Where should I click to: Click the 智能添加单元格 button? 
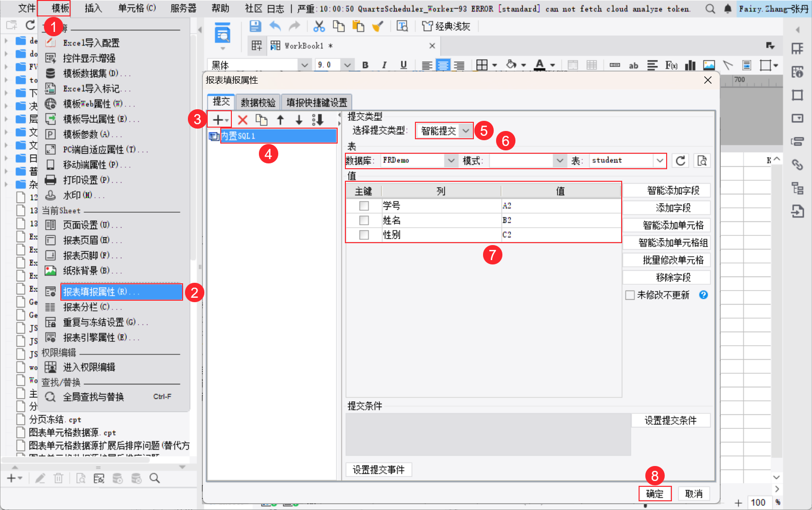666,225
